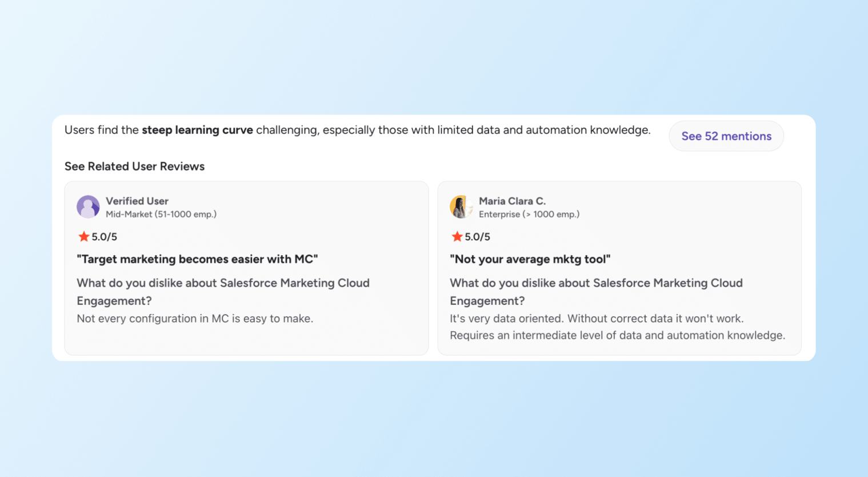Click the 5.0/5 rating on Maria Clara review

pyautogui.click(x=477, y=237)
